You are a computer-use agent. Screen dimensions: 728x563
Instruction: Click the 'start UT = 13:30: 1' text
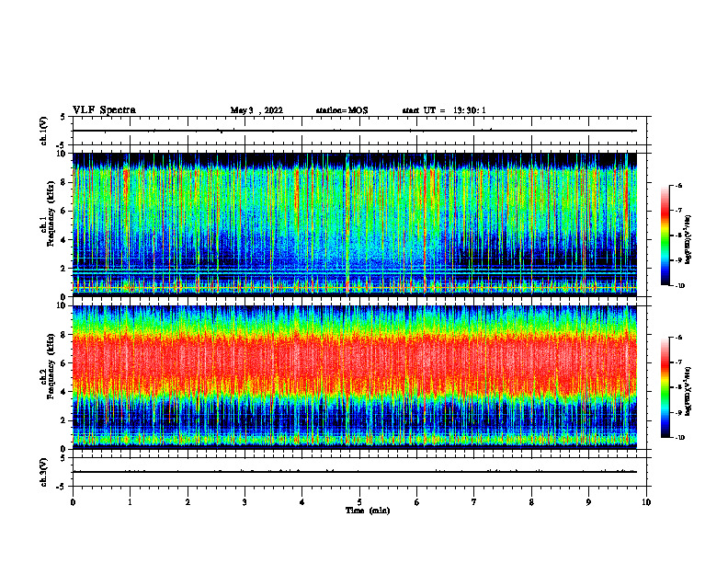(x=444, y=110)
